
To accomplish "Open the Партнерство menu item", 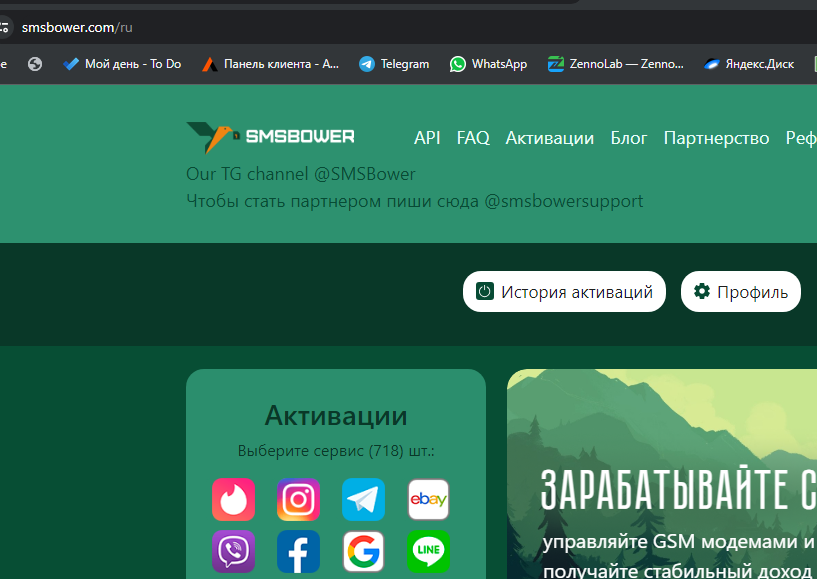I will [x=716, y=138].
